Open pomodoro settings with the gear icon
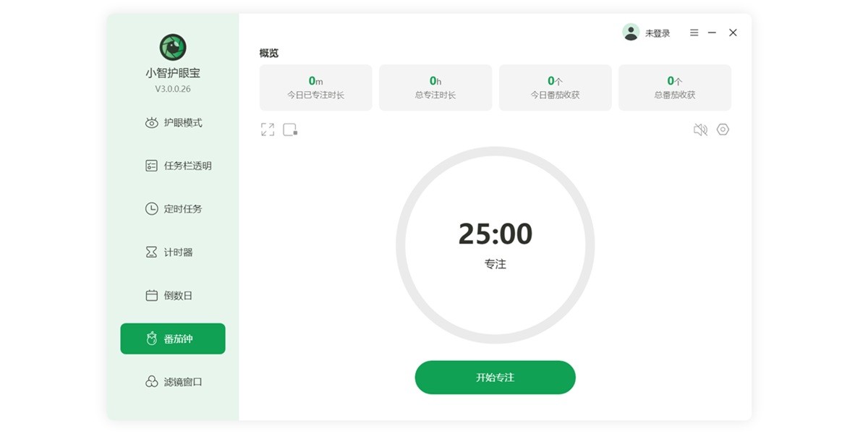 (722, 129)
